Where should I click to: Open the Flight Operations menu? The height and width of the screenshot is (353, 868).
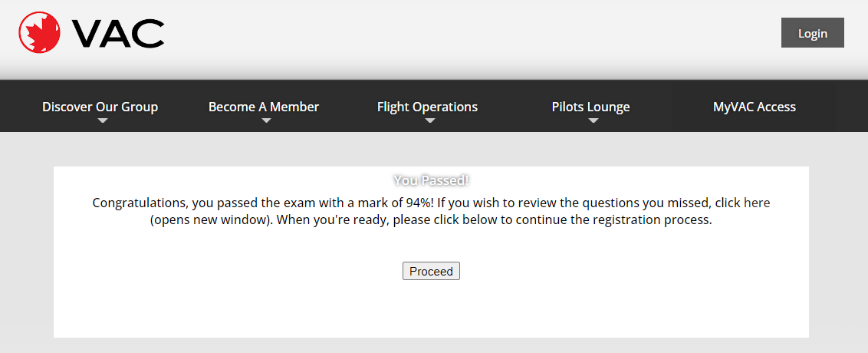coord(427,107)
